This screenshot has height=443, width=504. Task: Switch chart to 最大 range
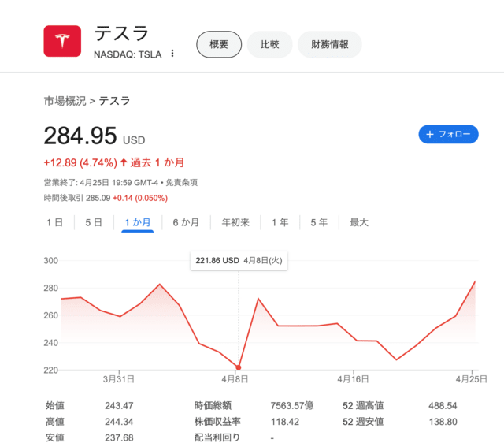coord(359,222)
